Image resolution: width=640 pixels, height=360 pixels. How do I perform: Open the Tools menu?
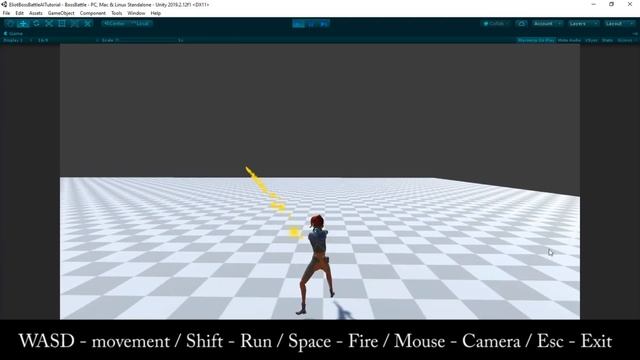pyautogui.click(x=116, y=13)
